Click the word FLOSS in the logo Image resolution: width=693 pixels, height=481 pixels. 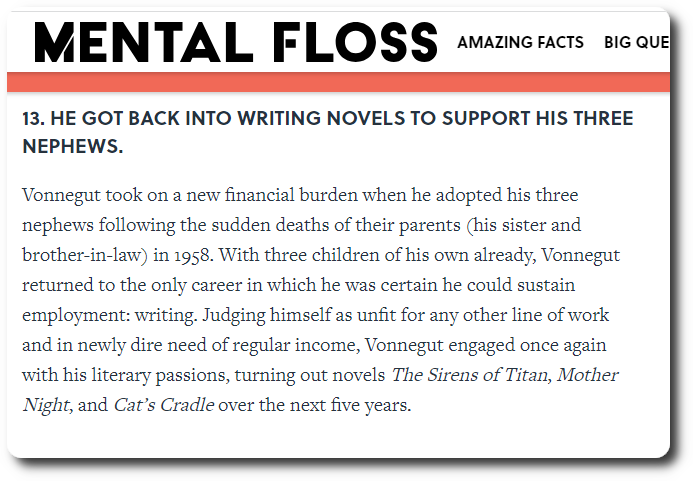tap(355, 43)
